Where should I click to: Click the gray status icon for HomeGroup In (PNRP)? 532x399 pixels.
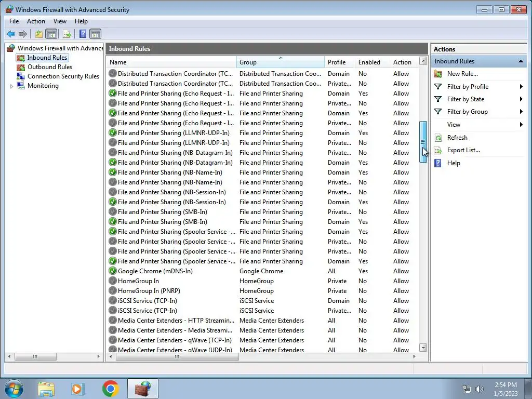coord(113,291)
